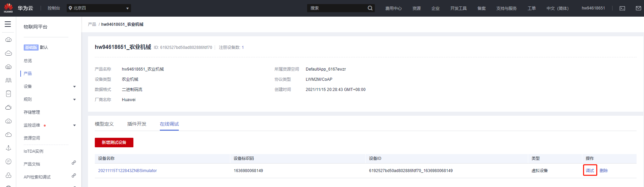The height and width of the screenshot is (187, 644).
Task: Click the LWM2M/CoAP protocol value
Action: tap(319, 79)
